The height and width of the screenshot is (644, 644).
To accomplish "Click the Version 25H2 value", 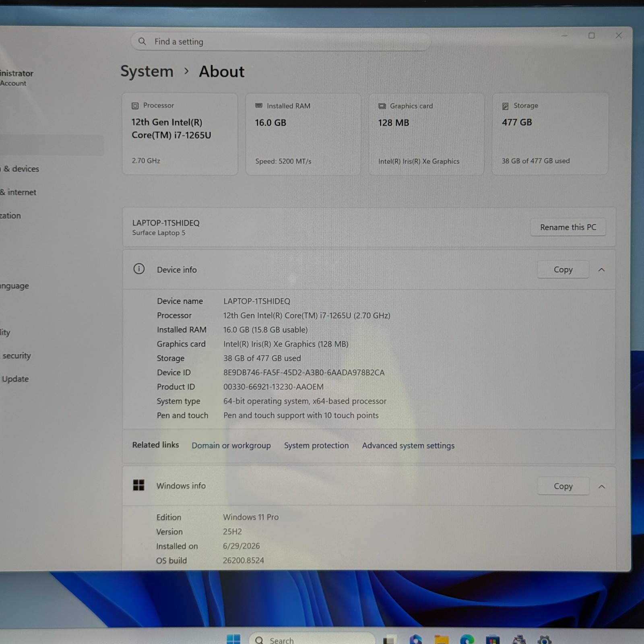I will point(232,532).
